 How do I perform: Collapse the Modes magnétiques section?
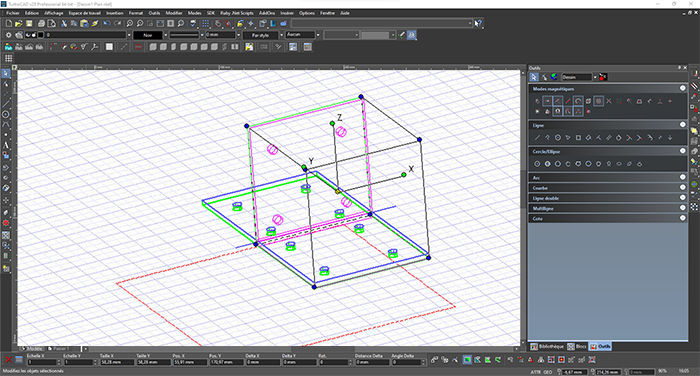point(683,88)
